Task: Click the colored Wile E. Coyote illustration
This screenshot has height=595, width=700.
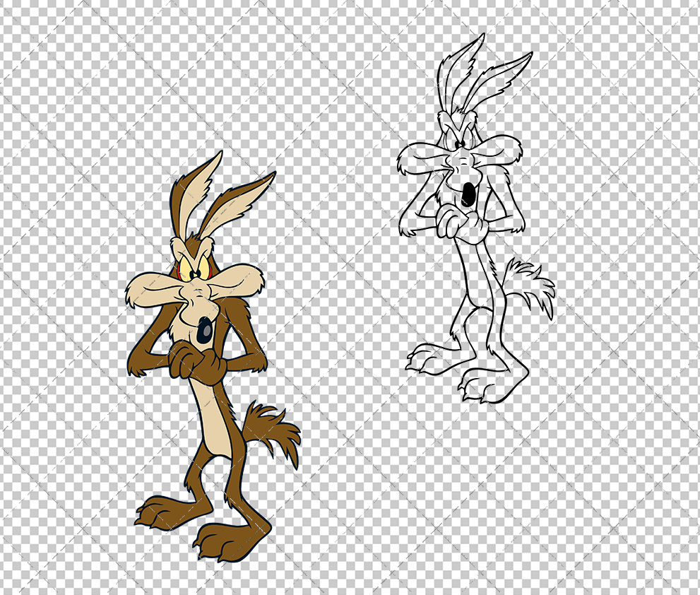Action: (x=213, y=356)
